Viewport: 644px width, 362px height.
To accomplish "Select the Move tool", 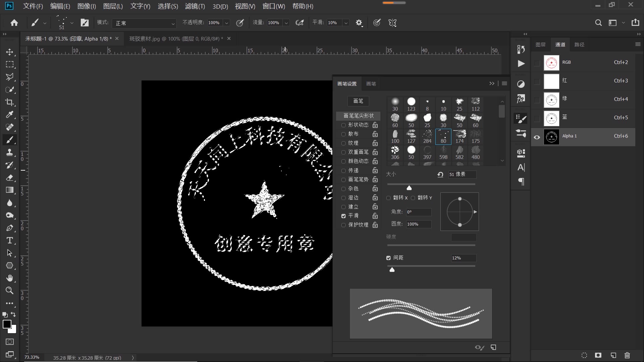I will (10, 52).
